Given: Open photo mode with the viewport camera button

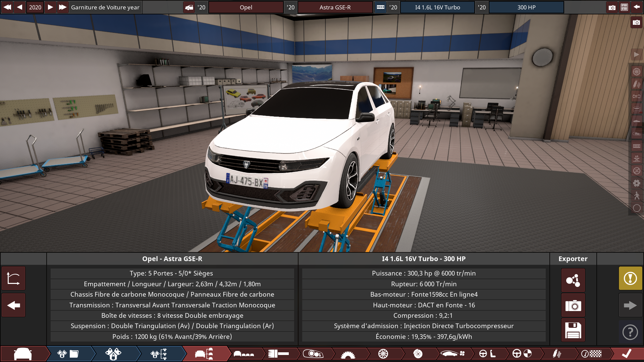Looking at the screenshot, I should tap(636, 22).
